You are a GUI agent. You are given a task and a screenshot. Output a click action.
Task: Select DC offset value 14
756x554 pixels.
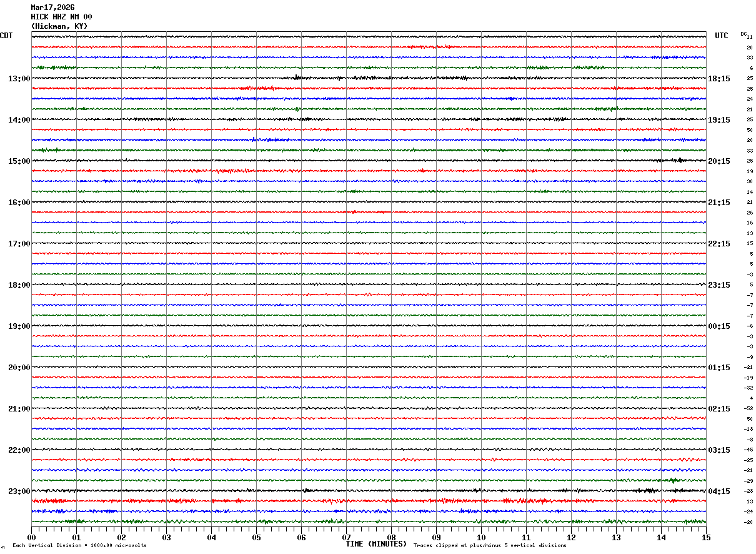750,192
